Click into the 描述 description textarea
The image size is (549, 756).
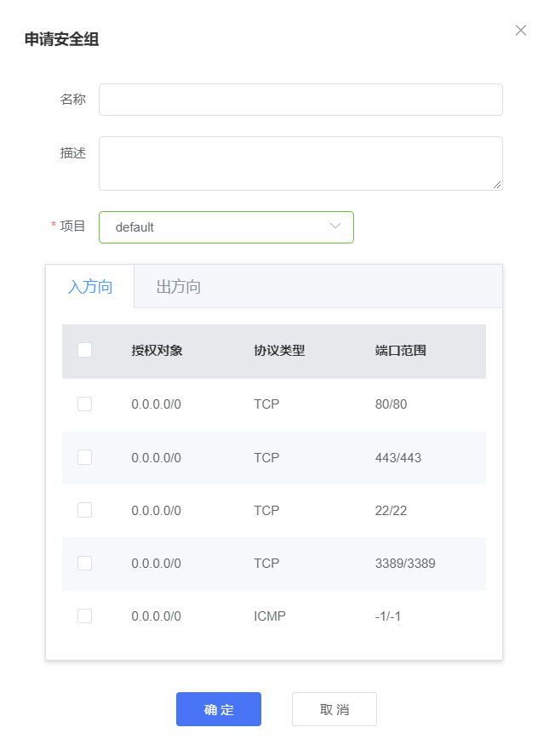click(300, 163)
